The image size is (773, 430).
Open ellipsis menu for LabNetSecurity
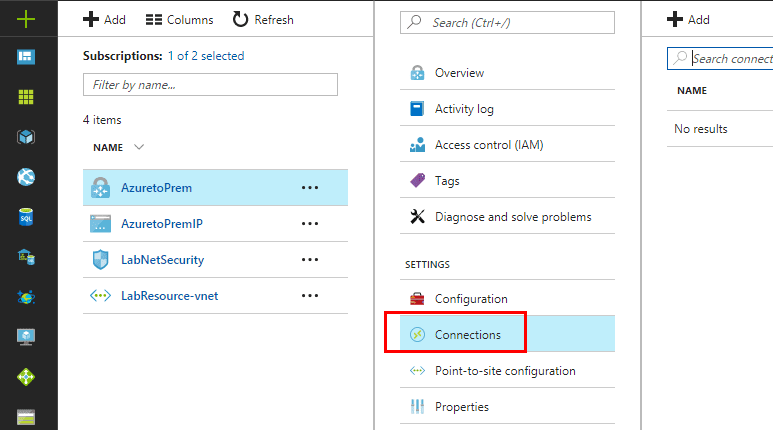point(310,259)
